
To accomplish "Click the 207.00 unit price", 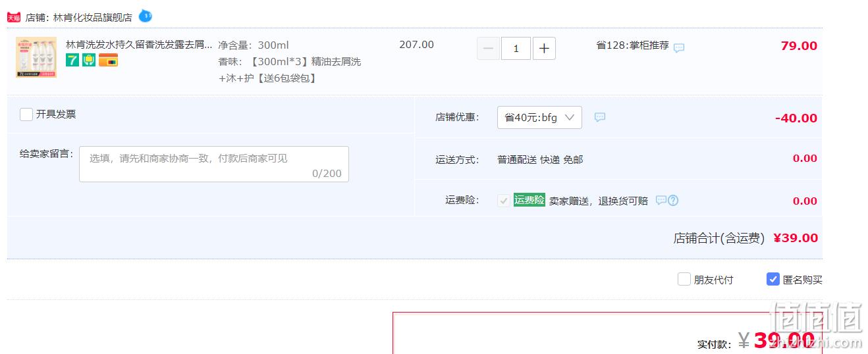I will pyautogui.click(x=416, y=45).
